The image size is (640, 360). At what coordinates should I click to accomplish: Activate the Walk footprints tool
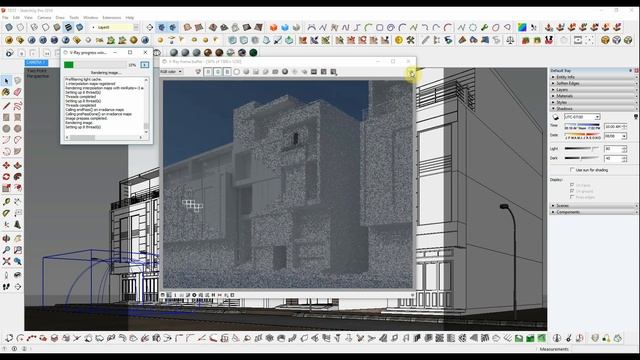click(x=7, y=287)
